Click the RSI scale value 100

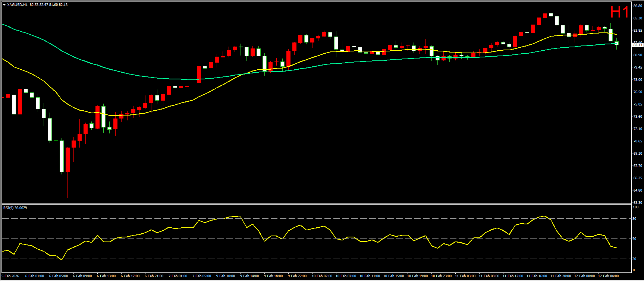tap(635, 207)
